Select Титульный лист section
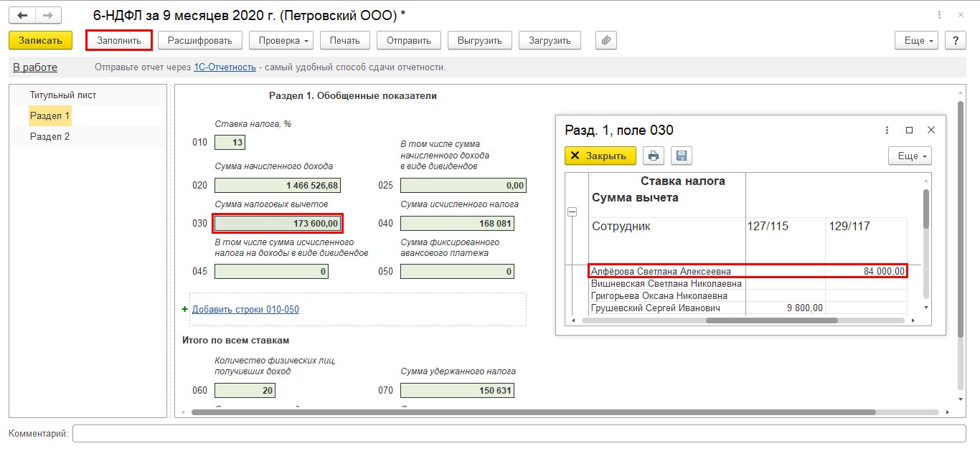Screen dimensions: 980x451 point(63,95)
